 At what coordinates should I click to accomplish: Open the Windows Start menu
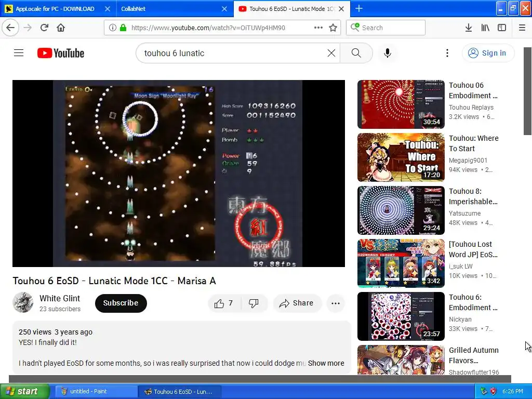[x=25, y=391]
